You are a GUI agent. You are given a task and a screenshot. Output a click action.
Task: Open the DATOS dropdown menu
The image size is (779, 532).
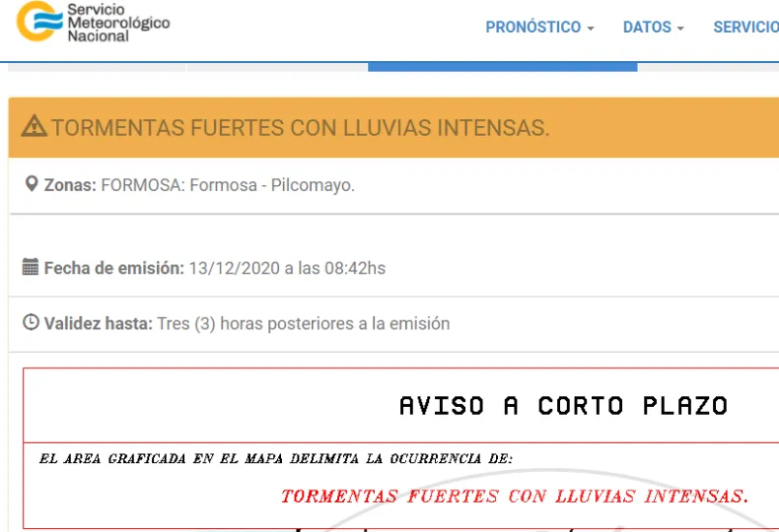654,27
